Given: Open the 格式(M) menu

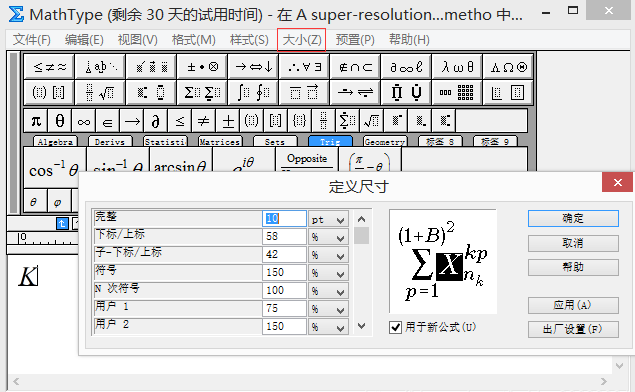Looking at the screenshot, I should click(x=194, y=40).
